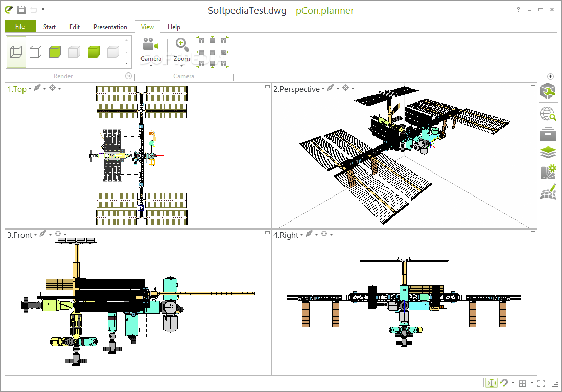Toggle fullscreen mode in status bar
562x392 pixels.
541,383
